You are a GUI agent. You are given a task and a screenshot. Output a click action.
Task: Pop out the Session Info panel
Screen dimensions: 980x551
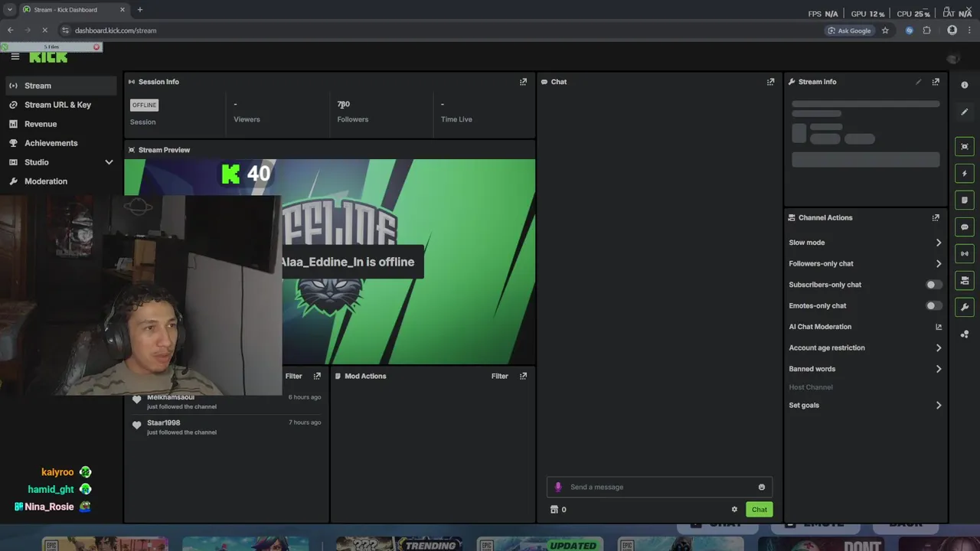point(523,82)
